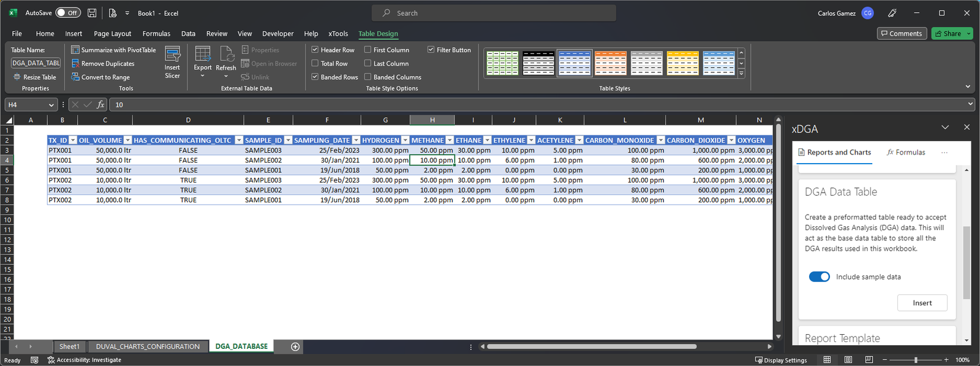
Task: Add a new sheet with plus icon
Action: pos(295,346)
